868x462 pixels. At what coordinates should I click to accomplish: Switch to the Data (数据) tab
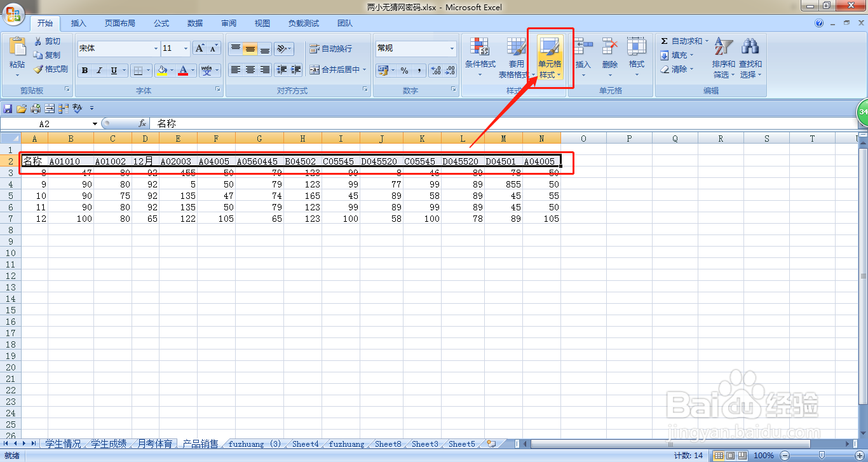(195, 24)
